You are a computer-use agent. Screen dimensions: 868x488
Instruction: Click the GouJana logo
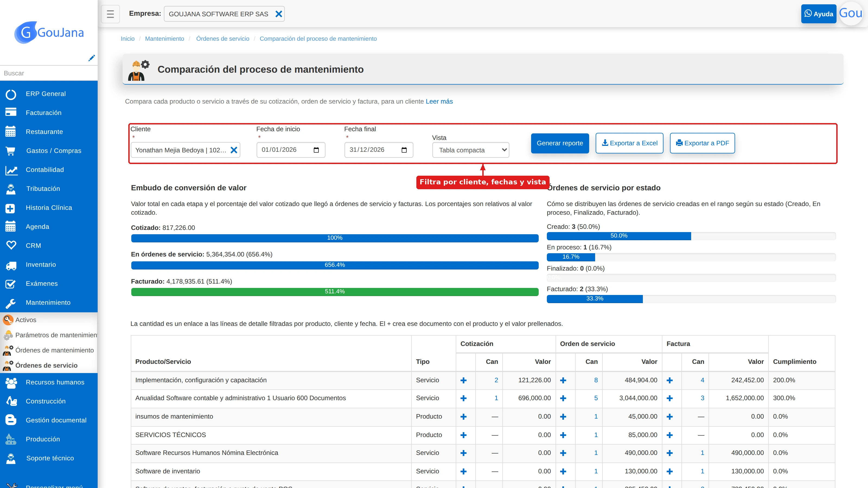click(x=49, y=32)
